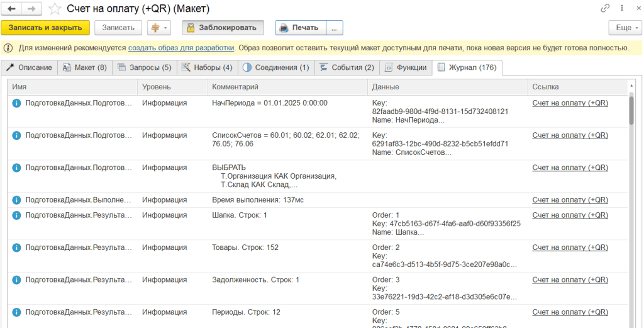This screenshot has height=328, width=644.
Task: Click info icon of ВЫБРАТЬ query row
Action: pos(16,167)
